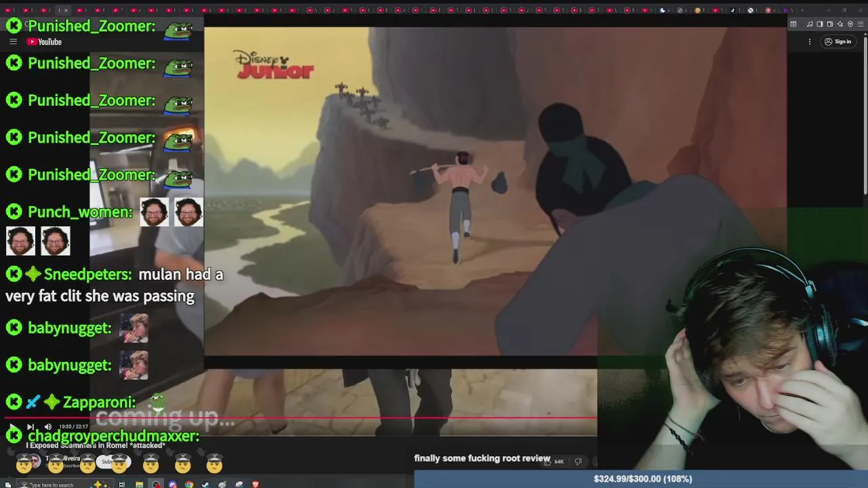Click the sparkle icon beside the taskbar search
The image size is (868, 488).
click(100, 484)
